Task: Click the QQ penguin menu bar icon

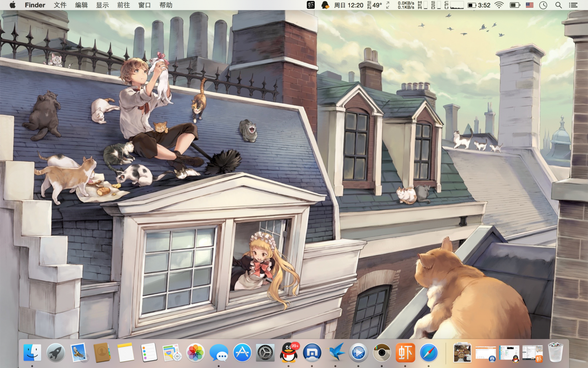Action: (x=325, y=5)
